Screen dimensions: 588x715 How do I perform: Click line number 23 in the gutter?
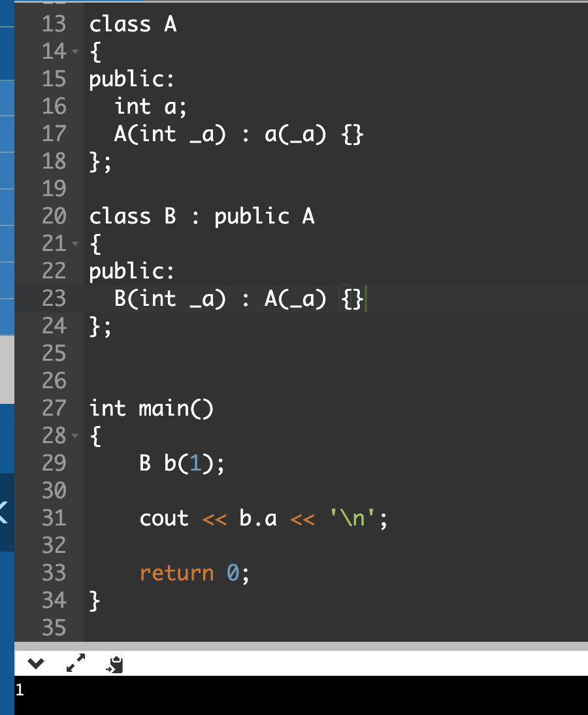pyautogui.click(x=54, y=299)
